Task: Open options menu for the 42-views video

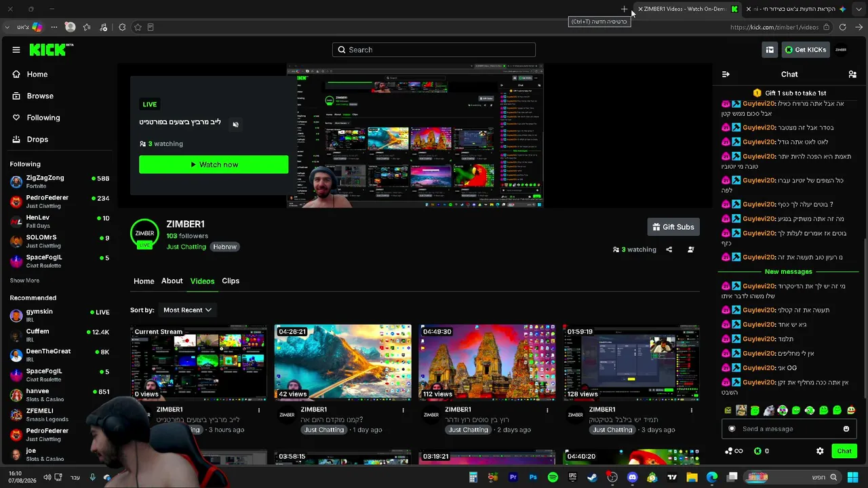Action: [403, 410]
